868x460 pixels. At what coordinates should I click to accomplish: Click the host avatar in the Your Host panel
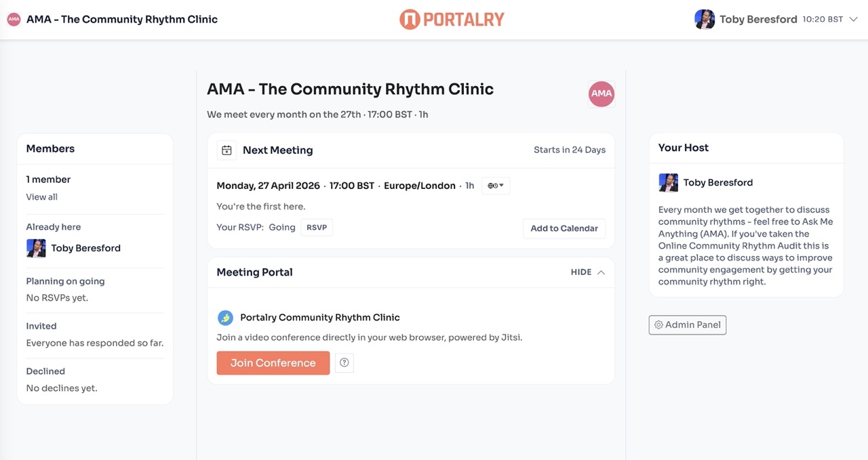tap(668, 182)
